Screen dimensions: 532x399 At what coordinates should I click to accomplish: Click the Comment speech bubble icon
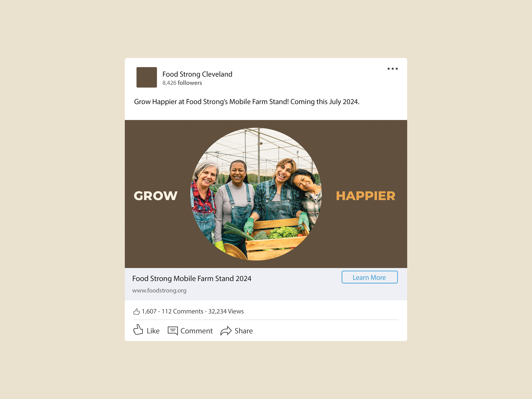point(173,331)
